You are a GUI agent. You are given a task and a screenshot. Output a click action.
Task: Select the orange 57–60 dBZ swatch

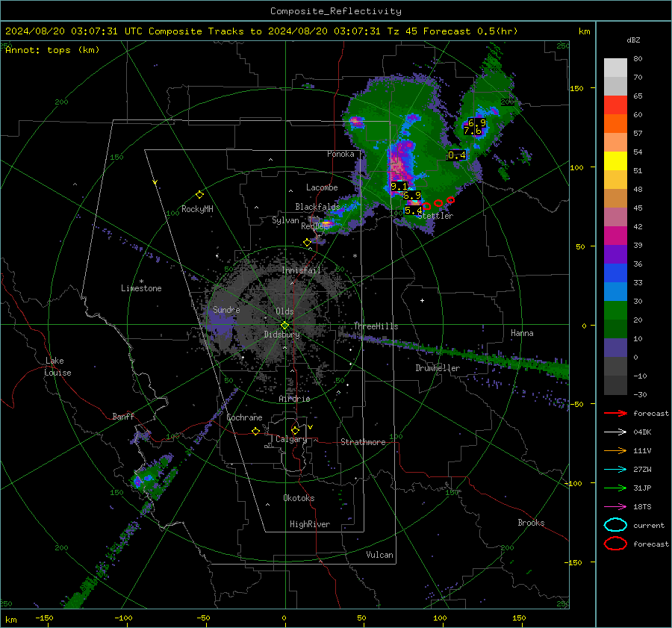click(x=615, y=124)
